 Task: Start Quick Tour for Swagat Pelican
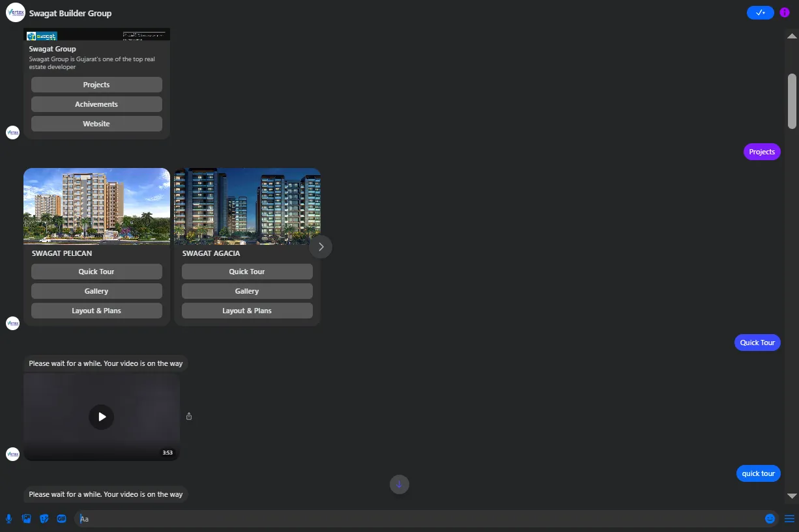(96, 272)
